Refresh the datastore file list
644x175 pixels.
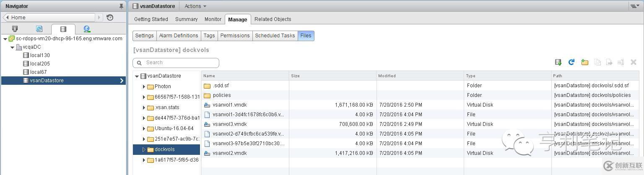click(x=571, y=62)
